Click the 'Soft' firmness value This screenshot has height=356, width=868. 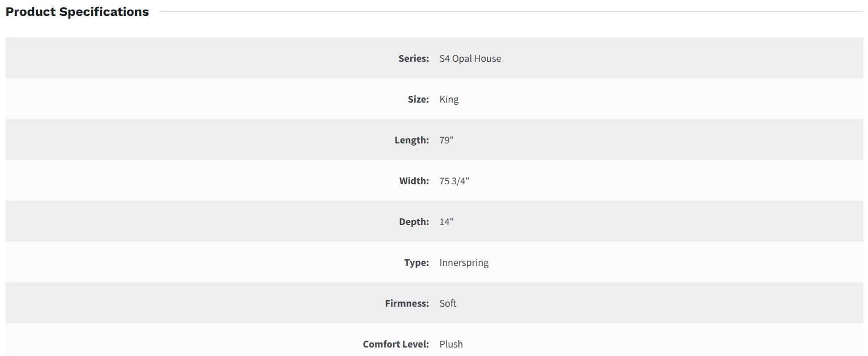tap(448, 303)
